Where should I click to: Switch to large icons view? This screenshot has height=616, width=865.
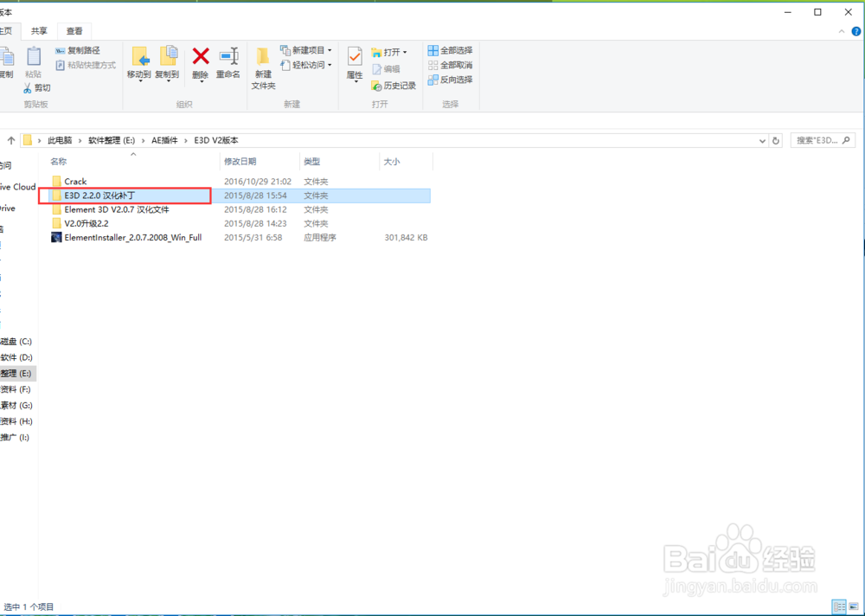point(854,606)
